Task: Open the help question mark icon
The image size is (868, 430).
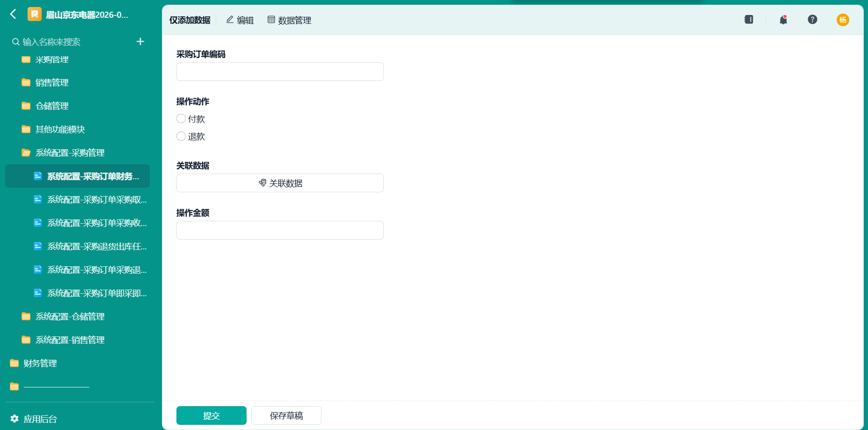Action: 812,19
